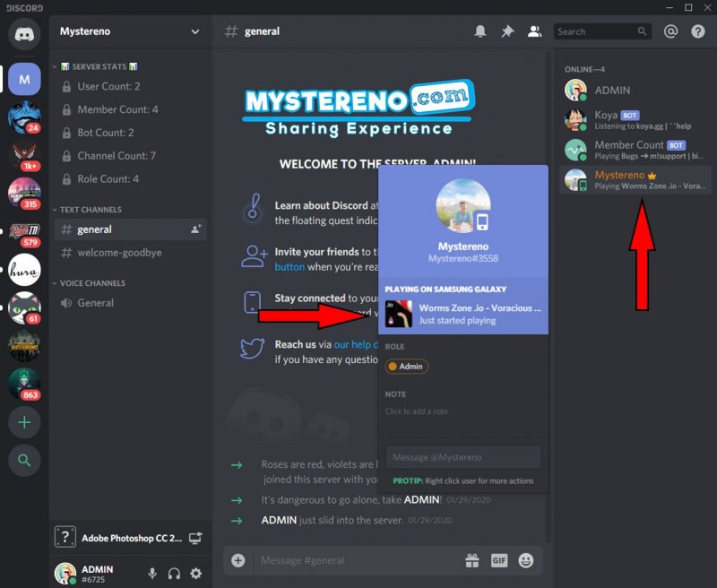Image resolution: width=717 pixels, height=588 pixels.
Task: Click the Adobe Photoshop CC activity label
Action: click(132, 538)
